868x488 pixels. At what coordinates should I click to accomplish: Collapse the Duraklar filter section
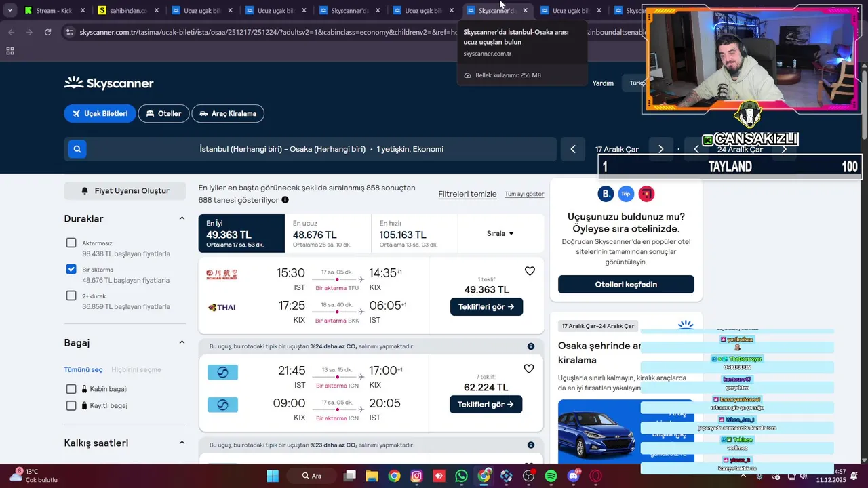[182, 218]
